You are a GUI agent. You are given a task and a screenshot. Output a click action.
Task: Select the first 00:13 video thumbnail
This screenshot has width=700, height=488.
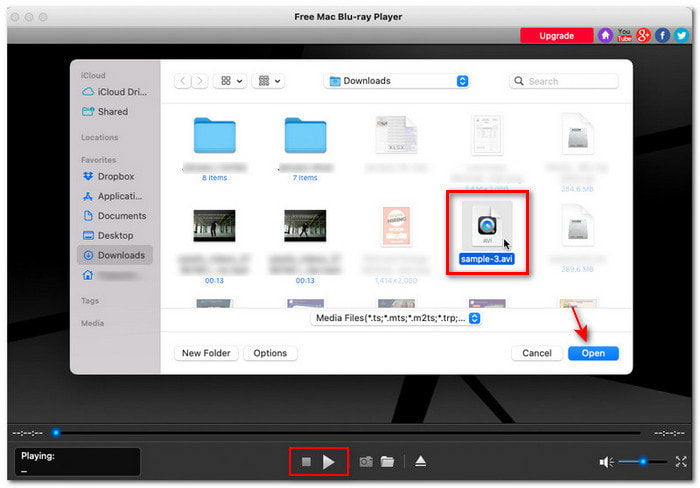(x=214, y=225)
